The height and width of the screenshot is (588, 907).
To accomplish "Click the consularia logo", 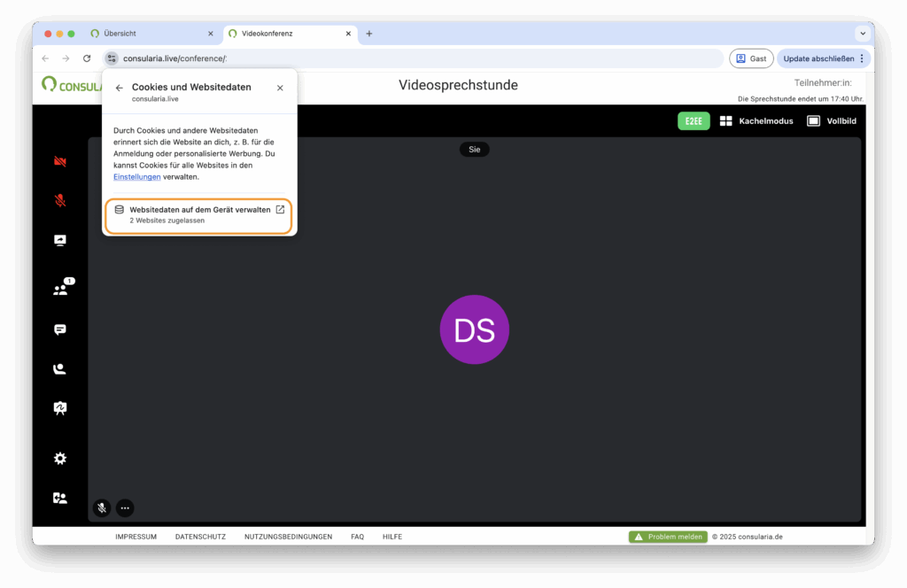I will (x=71, y=86).
